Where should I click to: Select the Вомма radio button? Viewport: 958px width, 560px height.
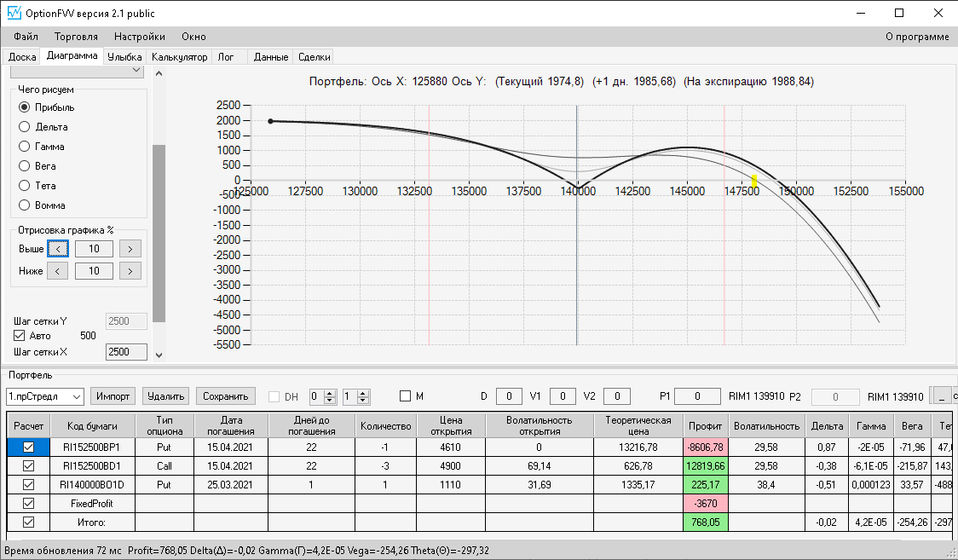click(x=25, y=205)
